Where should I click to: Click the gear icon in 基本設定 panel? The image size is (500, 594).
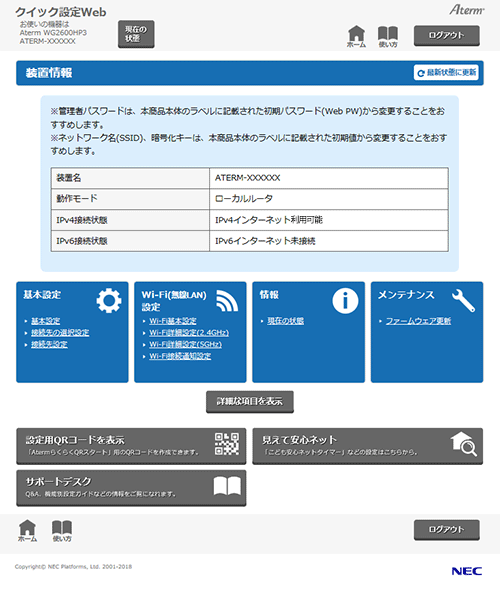[109, 300]
